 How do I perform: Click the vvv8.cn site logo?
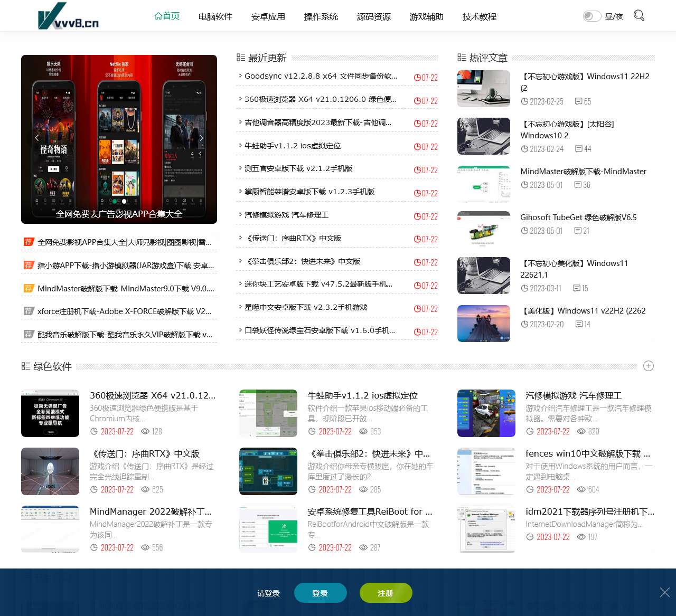click(68, 16)
